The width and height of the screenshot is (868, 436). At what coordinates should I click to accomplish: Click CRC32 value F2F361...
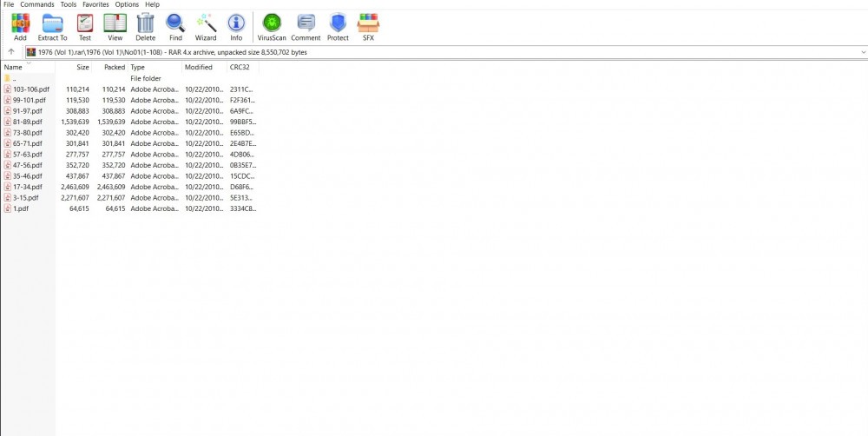tap(242, 100)
